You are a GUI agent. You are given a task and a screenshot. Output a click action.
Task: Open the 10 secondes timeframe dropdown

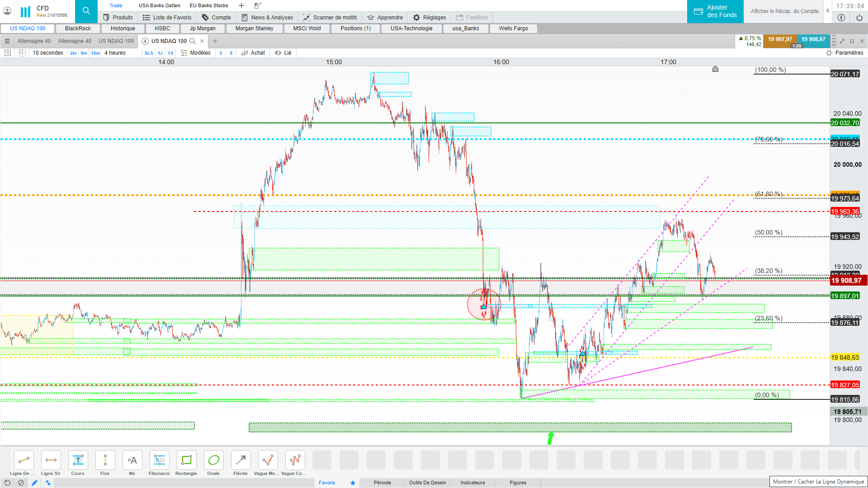(x=48, y=53)
